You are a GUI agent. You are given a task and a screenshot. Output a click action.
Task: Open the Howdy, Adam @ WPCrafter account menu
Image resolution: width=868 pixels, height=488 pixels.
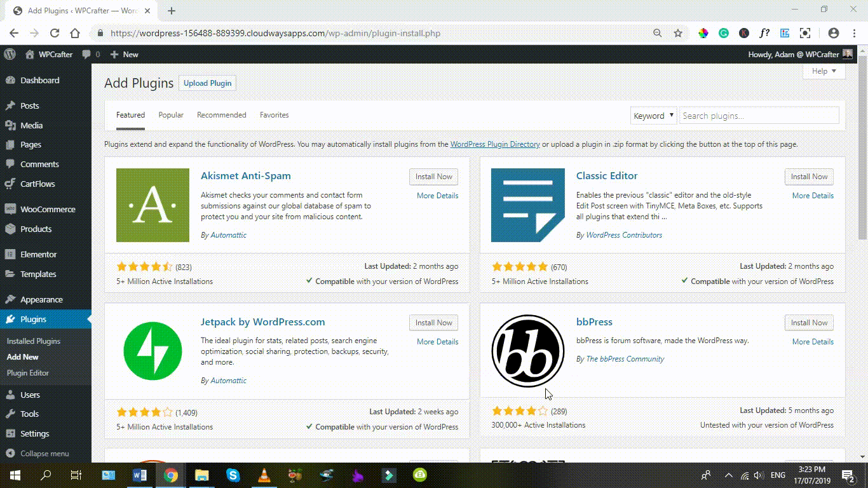click(800, 55)
